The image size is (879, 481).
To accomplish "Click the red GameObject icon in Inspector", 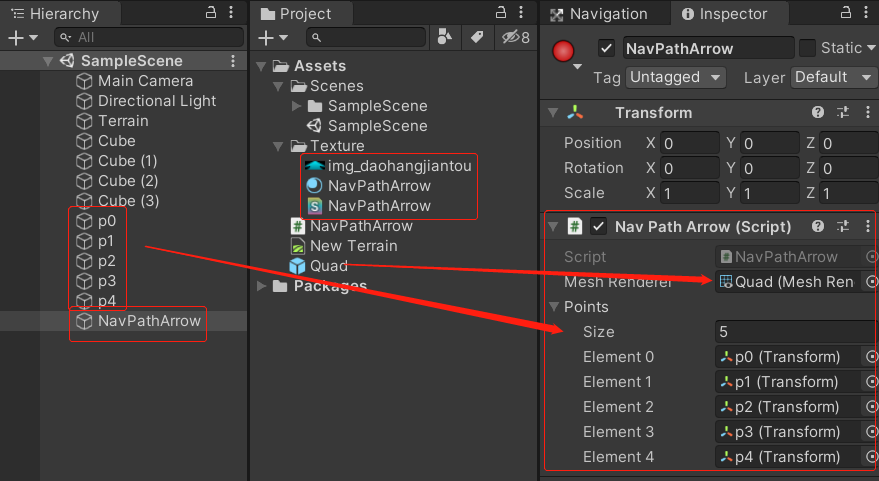I will (x=565, y=50).
